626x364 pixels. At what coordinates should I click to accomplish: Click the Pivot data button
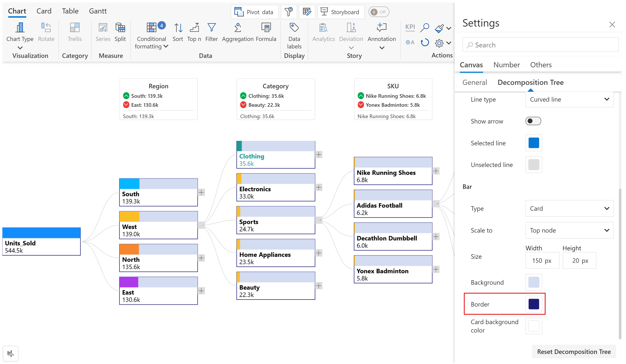[255, 12]
